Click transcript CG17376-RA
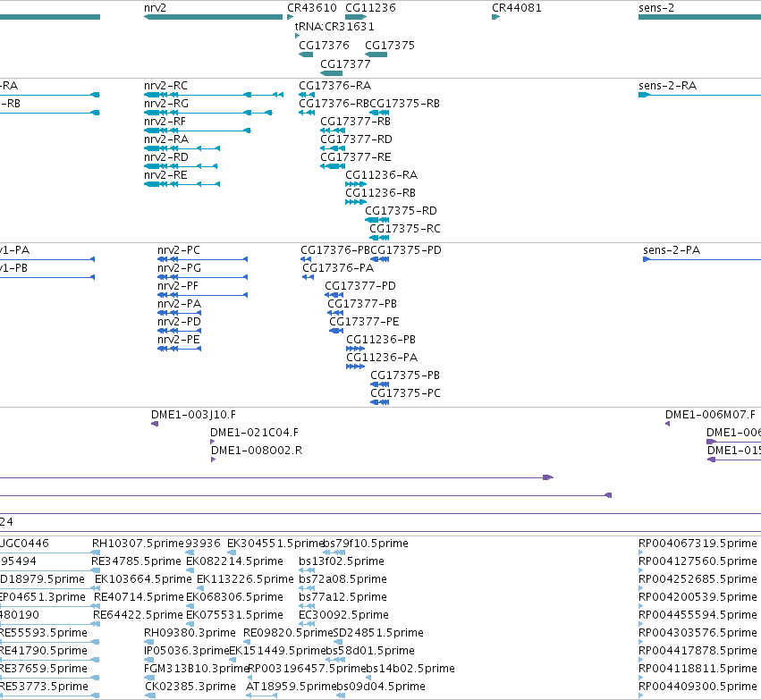The height and width of the screenshot is (700, 761). 334,86
